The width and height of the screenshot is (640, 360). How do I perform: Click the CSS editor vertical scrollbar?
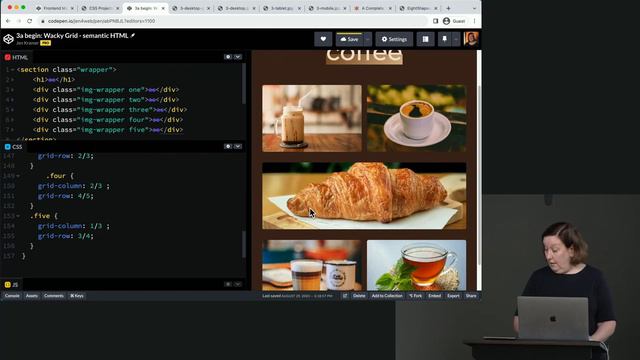tap(244, 244)
